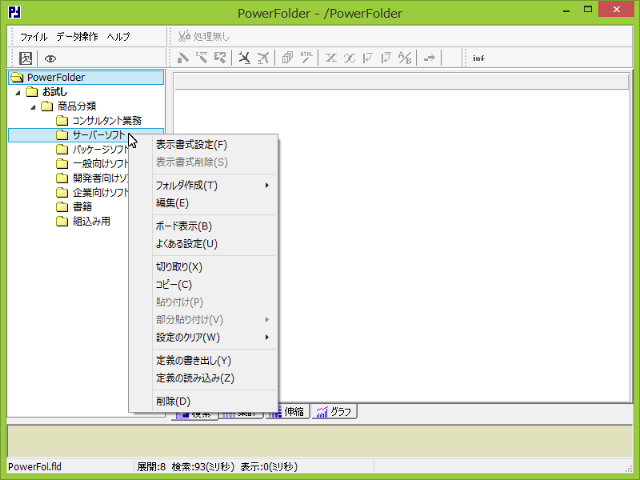This screenshot has height=480, width=640.
Task: Open the データ操作 menu
Action: [77, 37]
